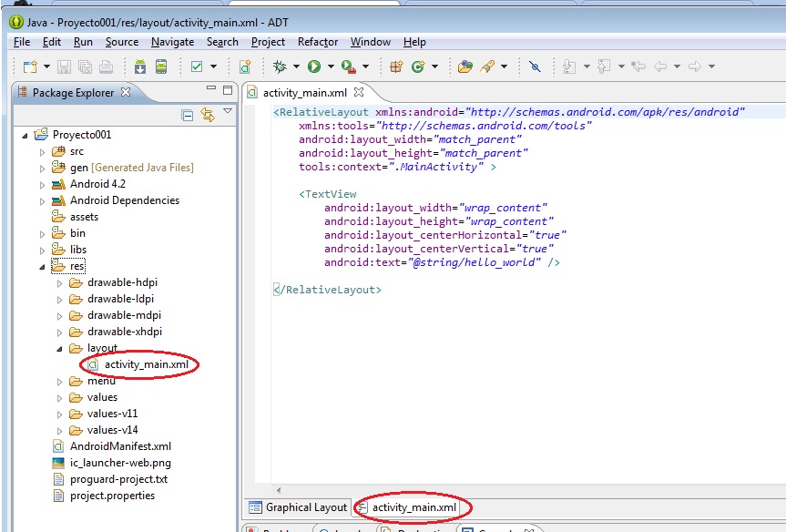Click the Save toolbar icon
Image resolution: width=786 pixels, height=532 pixels.
pos(64,66)
